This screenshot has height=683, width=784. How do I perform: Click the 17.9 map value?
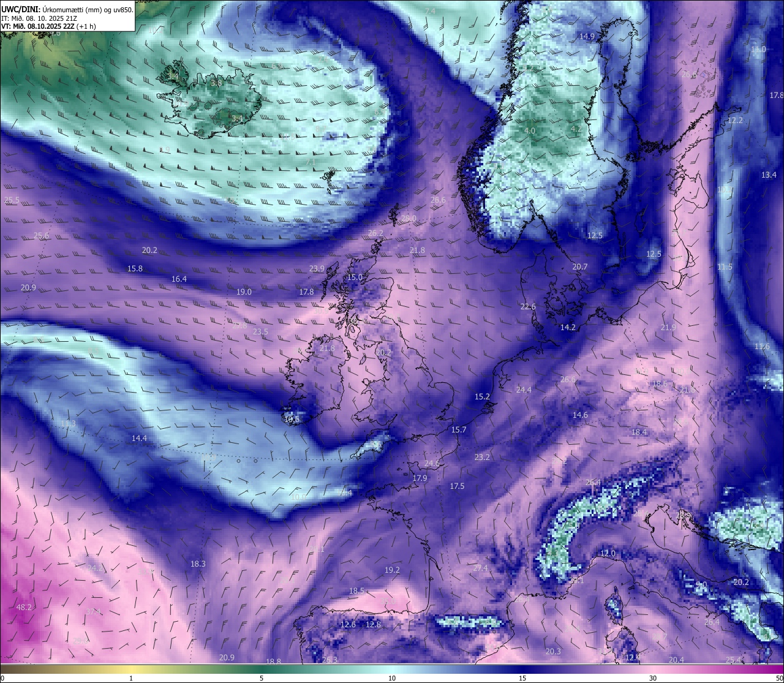[x=420, y=478]
